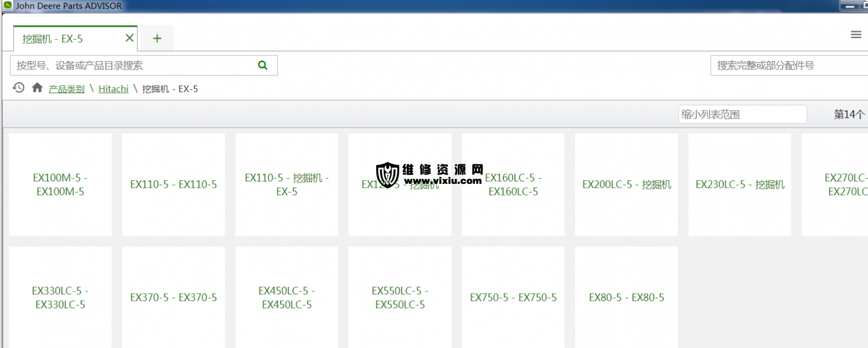
Task: Open the hamburger menu icon
Action: tap(856, 35)
